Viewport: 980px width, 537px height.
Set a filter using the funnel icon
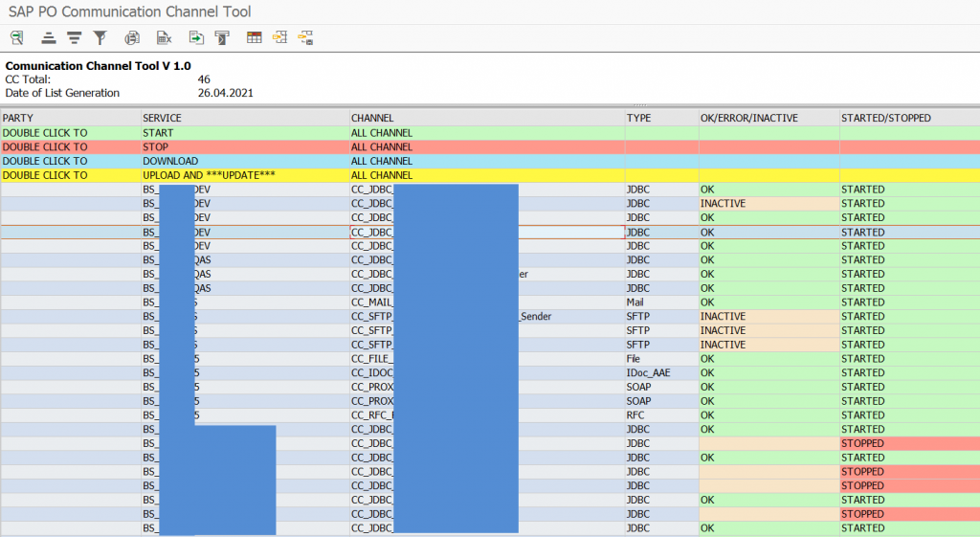pyautogui.click(x=100, y=37)
